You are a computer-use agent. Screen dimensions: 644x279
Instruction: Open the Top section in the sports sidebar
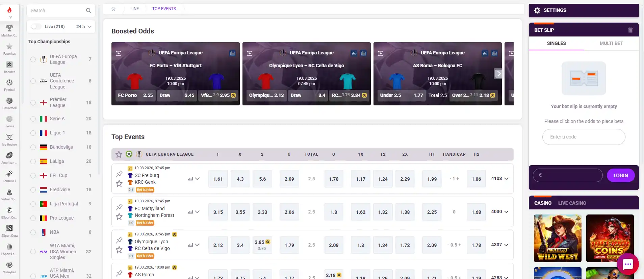[9, 12]
